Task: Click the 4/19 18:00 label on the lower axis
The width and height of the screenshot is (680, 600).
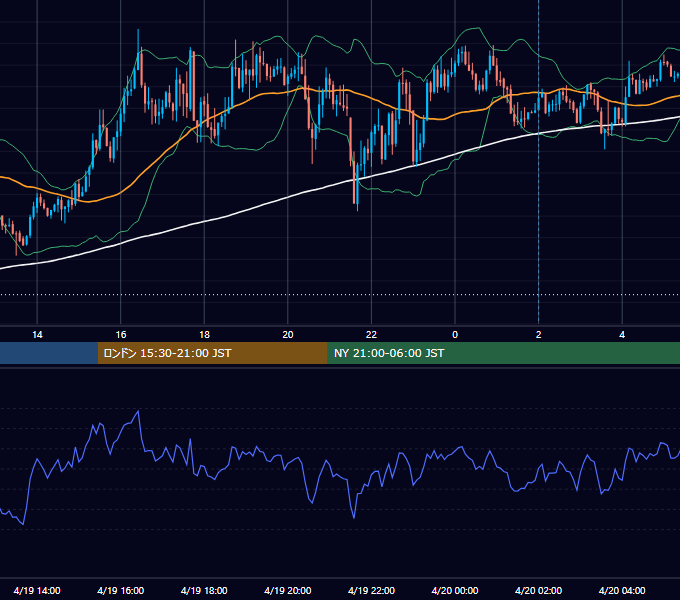Action: 204,590
